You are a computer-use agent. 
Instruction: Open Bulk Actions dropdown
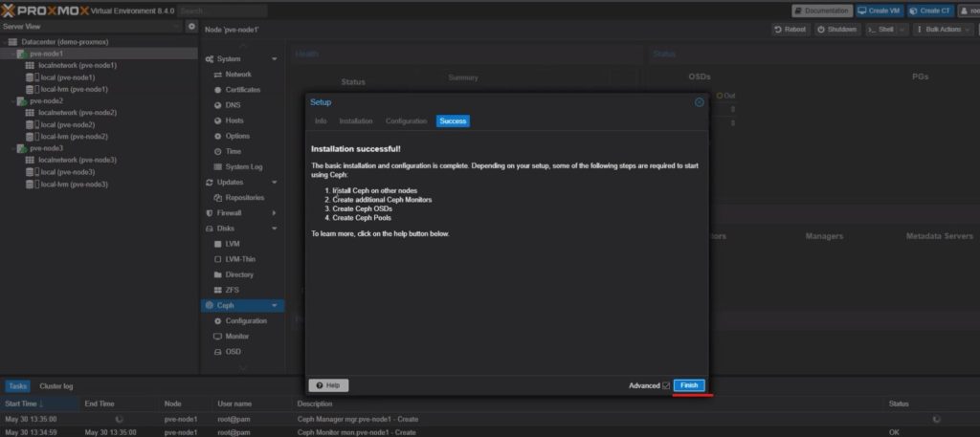(x=943, y=30)
